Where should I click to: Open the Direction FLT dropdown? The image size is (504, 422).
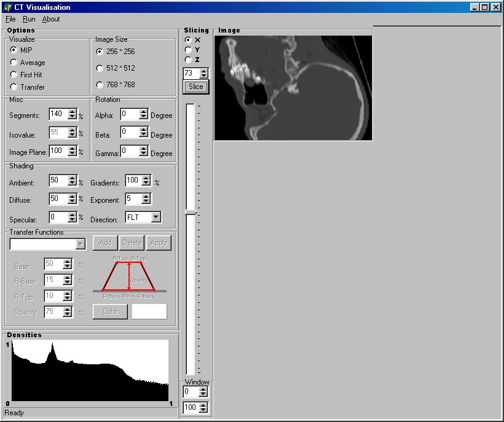tap(156, 217)
